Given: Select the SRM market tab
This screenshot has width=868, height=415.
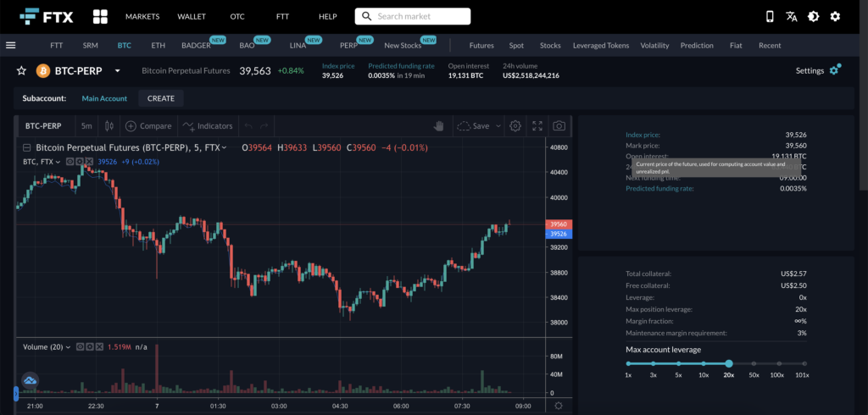Looking at the screenshot, I should tap(90, 46).
